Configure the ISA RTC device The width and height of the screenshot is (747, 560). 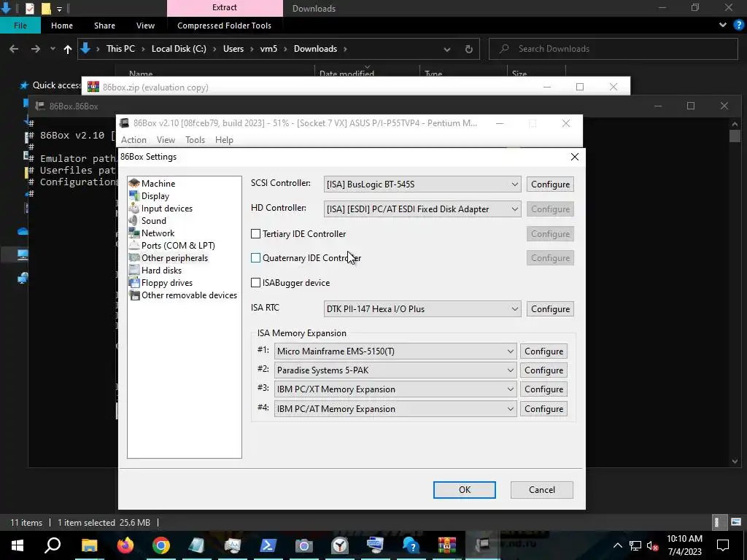coord(550,309)
